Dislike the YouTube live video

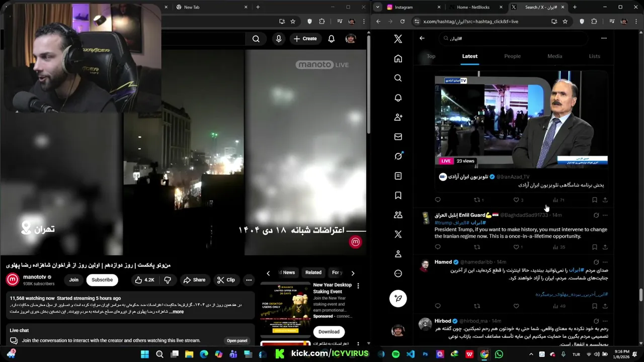168,280
